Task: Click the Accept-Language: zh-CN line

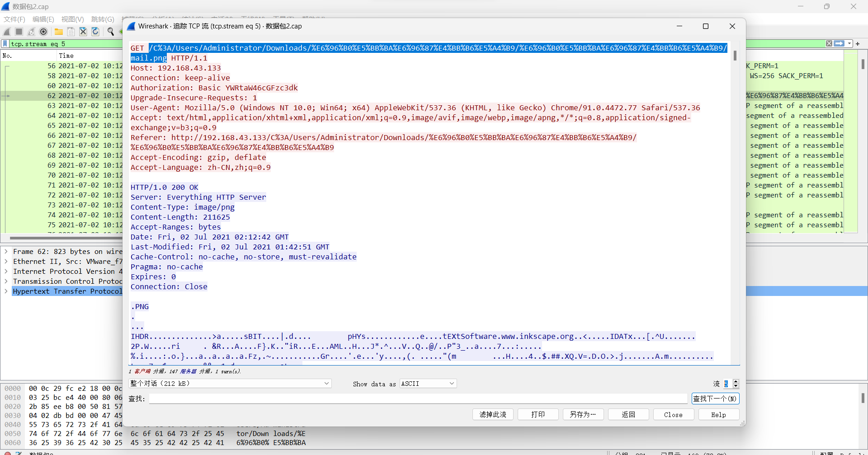Action: pyautogui.click(x=200, y=167)
